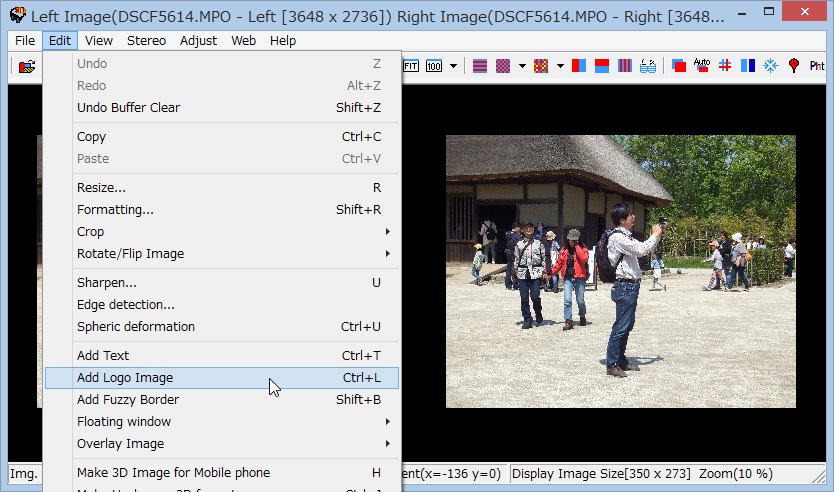Select the vertical red-blue stripes icon
Screen dimensions: 834x492
[x=625, y=66]
